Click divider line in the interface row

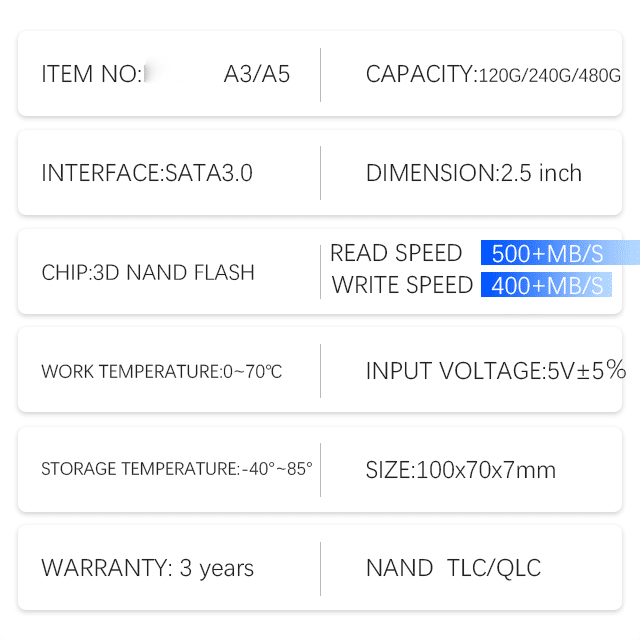(x=320, y=173)
